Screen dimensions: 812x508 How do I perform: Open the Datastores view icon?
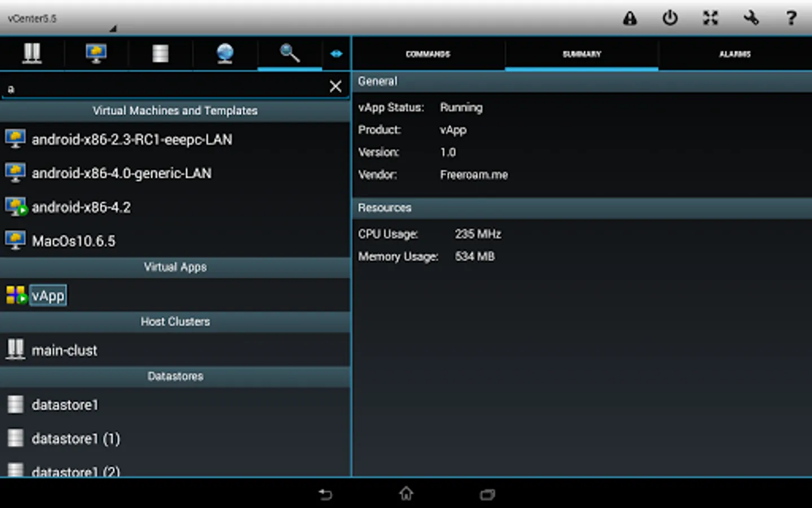161,53
